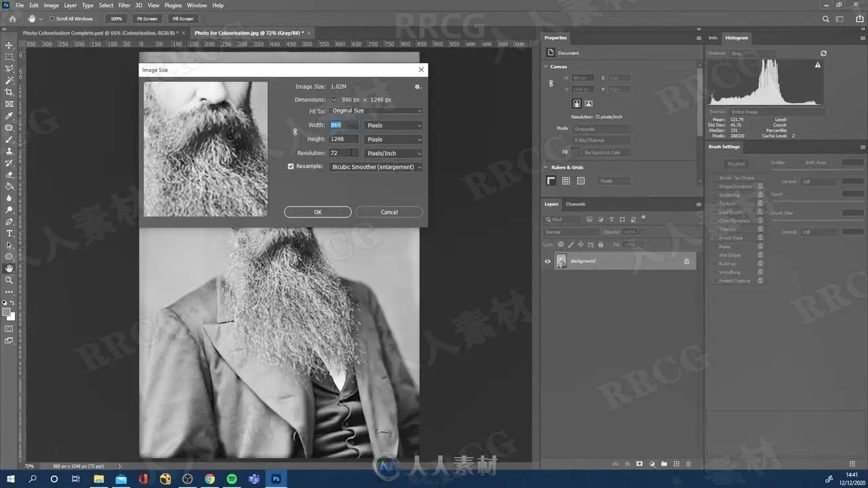Click the foreground color swatch
Screen dimensions: 868x488
pos(7,312)
